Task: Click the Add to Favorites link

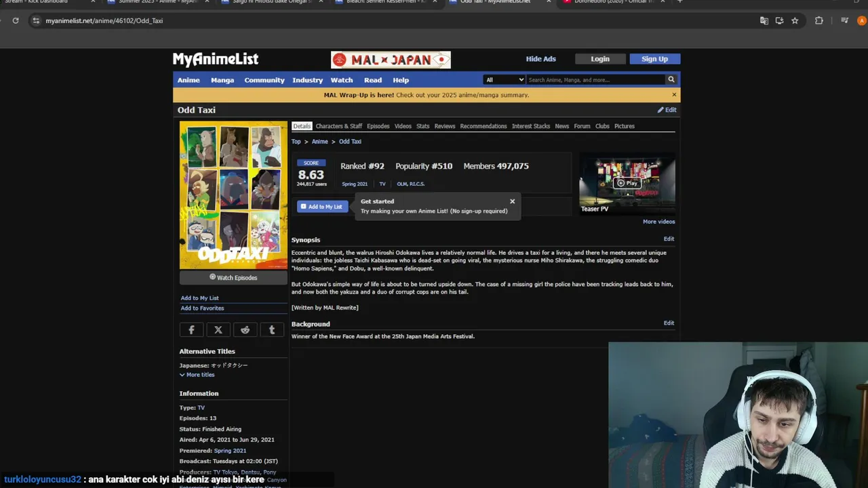Action: (x=202, y=308)
